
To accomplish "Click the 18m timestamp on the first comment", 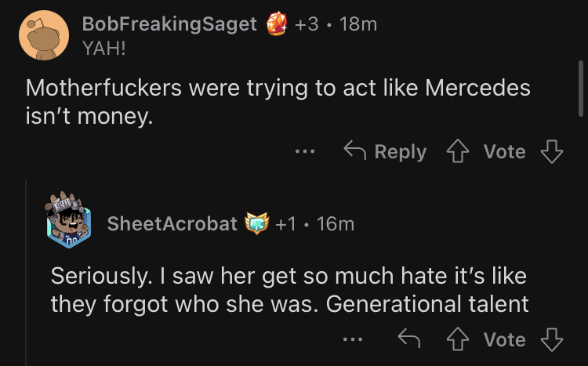I will [359, 24].
